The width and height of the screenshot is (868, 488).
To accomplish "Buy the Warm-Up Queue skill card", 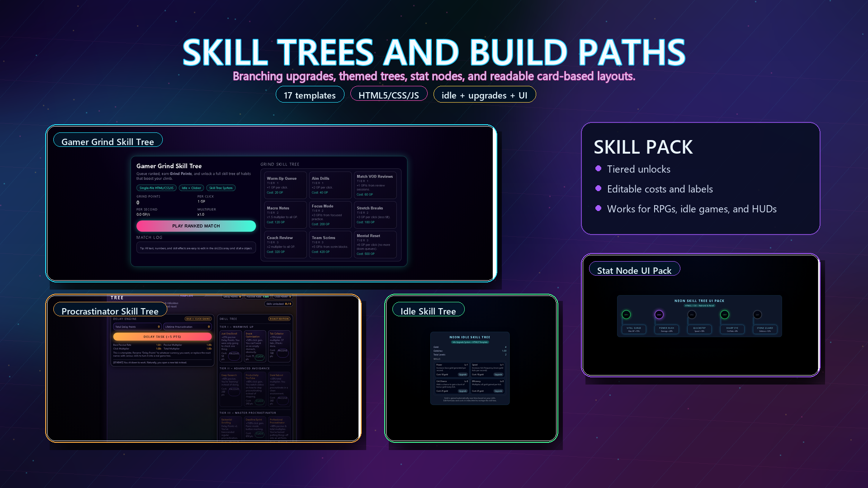I will point(285,185).
